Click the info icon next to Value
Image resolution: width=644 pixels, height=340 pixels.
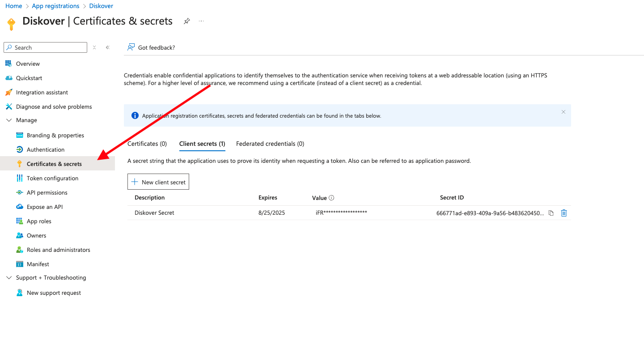pyautogui.click(x=331, y=198)
